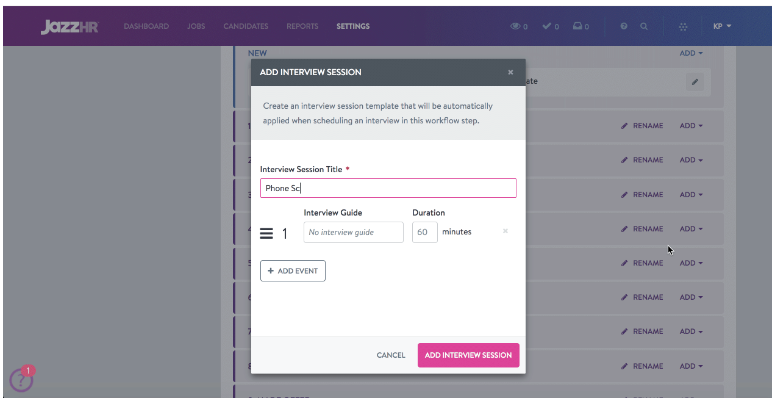
Task: Open ADD dropdown on the third workflow row
Action: 691,195
